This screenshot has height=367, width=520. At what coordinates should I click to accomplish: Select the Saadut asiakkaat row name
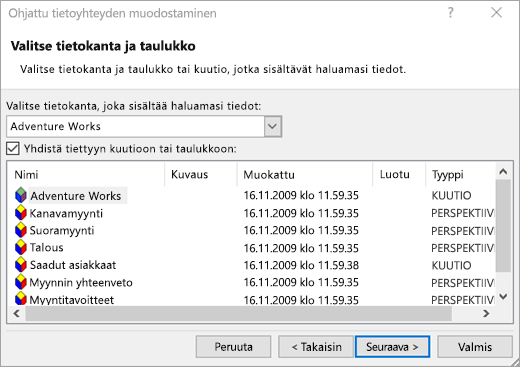click(73, 265)
